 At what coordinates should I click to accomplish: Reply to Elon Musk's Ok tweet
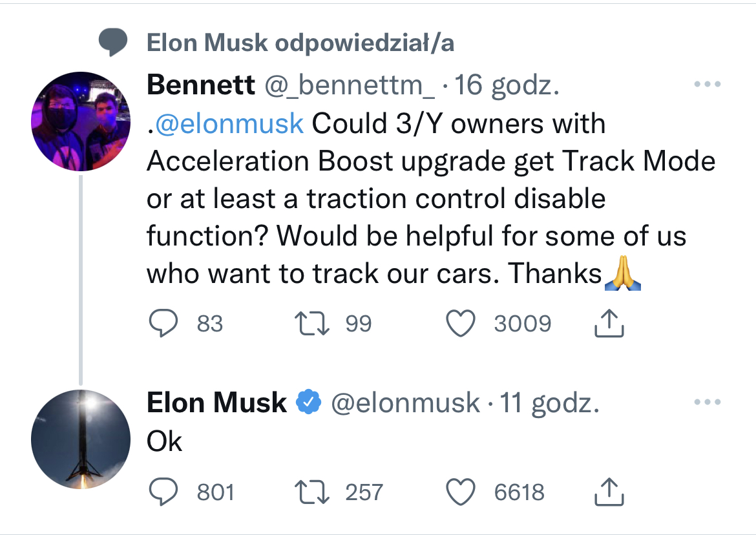coord(163,492)
